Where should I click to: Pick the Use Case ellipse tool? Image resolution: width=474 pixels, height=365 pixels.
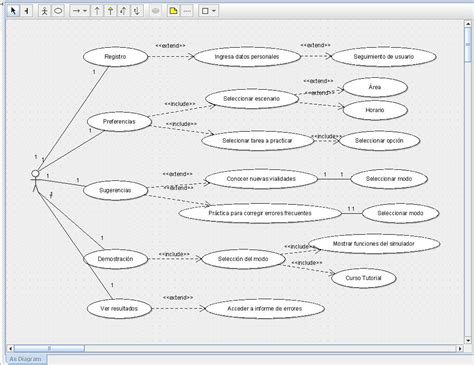pos(58,11)
